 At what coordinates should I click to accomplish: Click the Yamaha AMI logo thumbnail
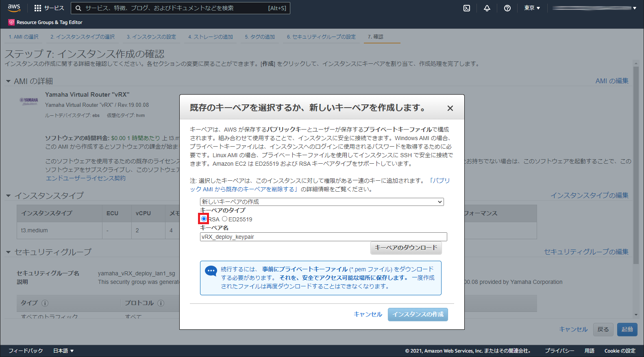point(29,101)
